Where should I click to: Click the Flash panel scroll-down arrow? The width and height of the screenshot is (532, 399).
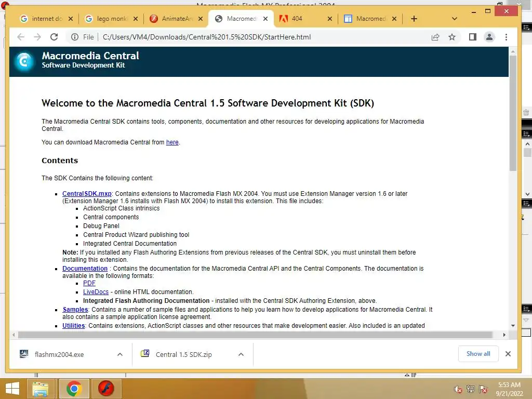(527, 194)
